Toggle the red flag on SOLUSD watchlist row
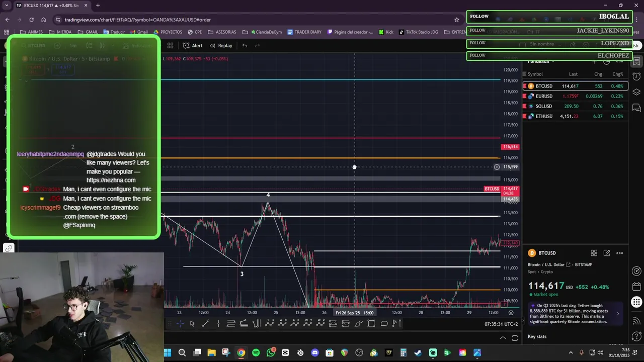This screenshot has height=362, width=644. (x=525, y=106)
